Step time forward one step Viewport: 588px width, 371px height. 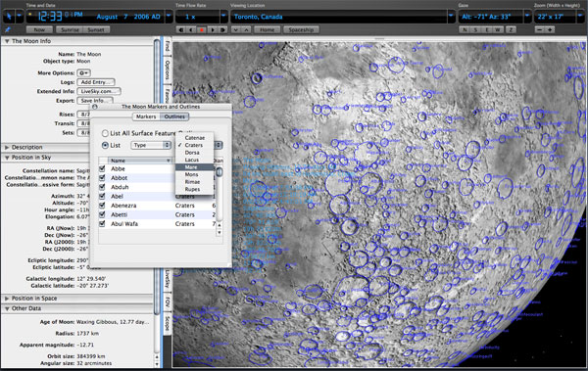point(222,30)
